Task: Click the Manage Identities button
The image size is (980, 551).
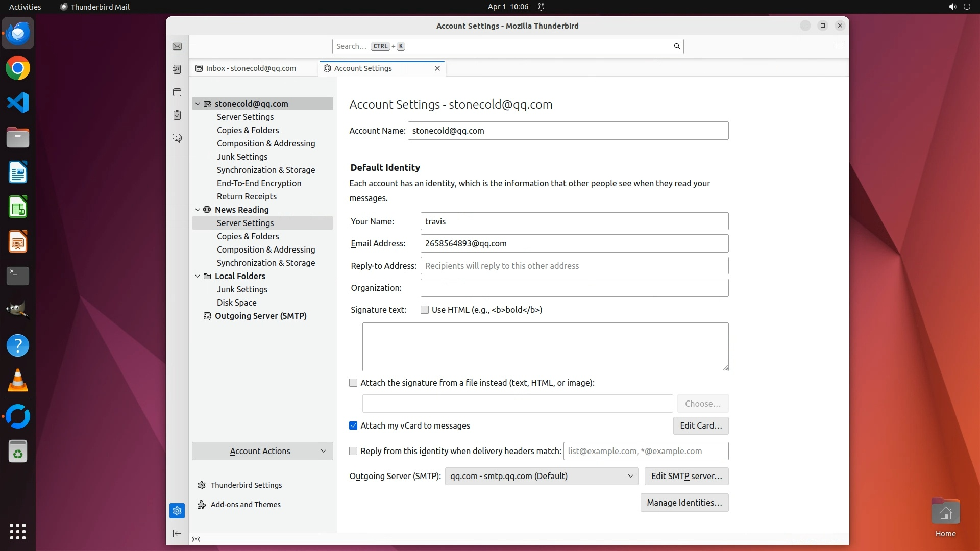Action: 684,503
